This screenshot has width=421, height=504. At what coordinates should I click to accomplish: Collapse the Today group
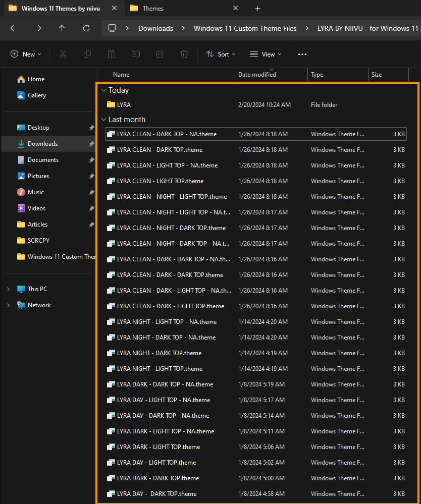click(103, 90)
